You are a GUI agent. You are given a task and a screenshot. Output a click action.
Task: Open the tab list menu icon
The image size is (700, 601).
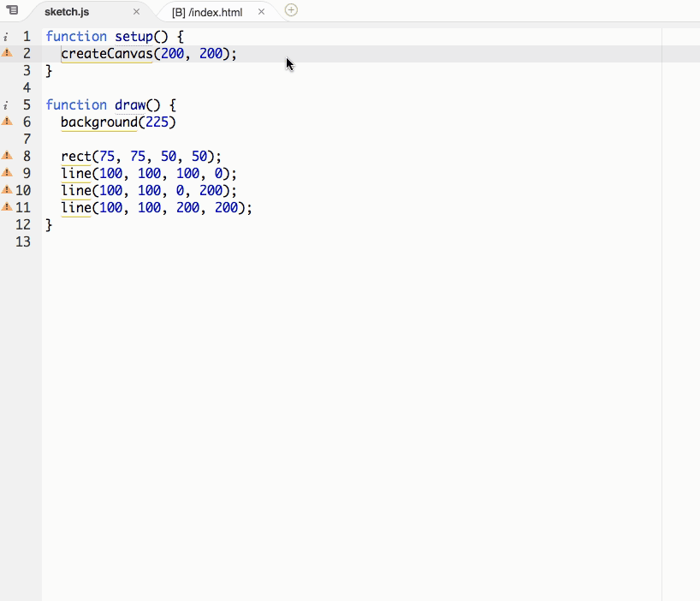point(12,9)
